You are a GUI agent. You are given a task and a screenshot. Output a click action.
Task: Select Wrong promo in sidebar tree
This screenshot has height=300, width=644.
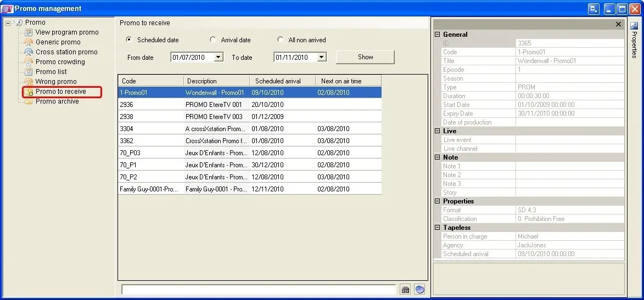click(56, 82)
